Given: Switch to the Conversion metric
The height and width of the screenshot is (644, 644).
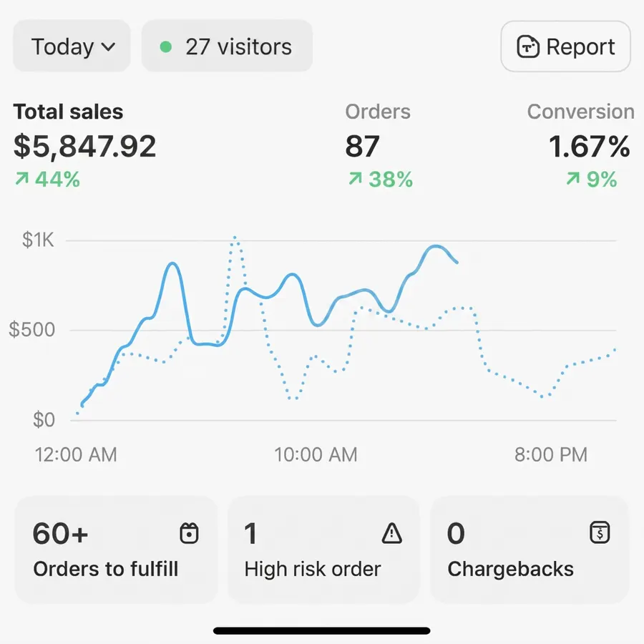Looking at the screenshot, I should point(580,145).
